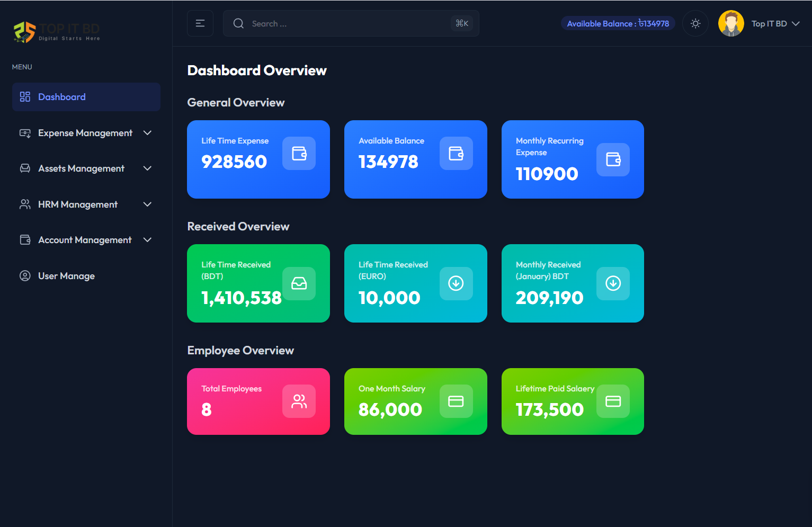
Task: Select Dashboard in the sidebar menu
Action: pyautogui.click(x=62, y=97)
